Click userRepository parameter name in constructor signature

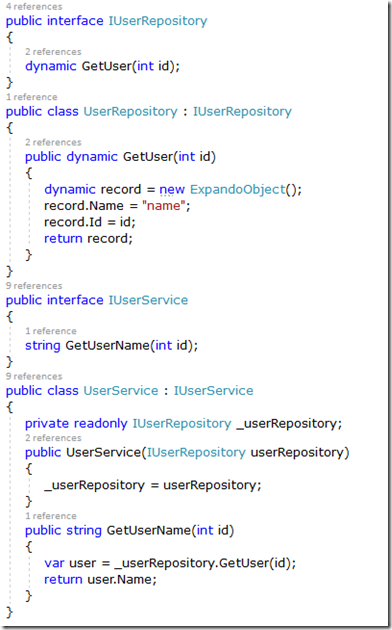[x=297, y=452]
